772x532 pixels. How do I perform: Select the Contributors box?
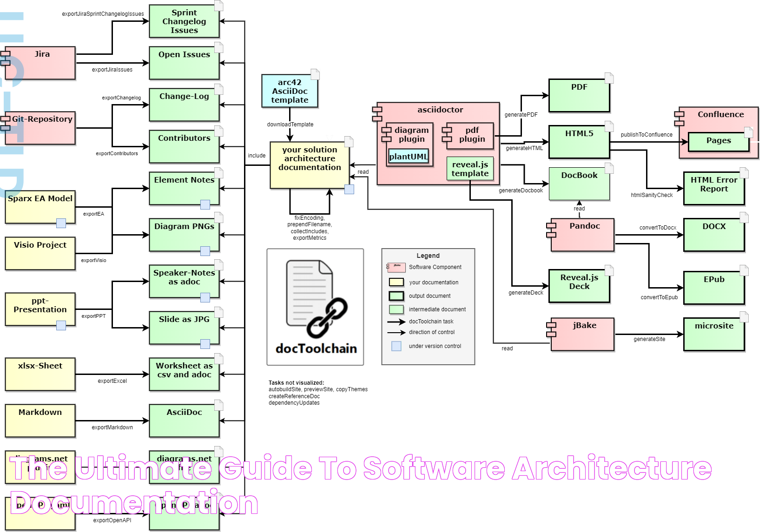pyautogui.click(x=184, y=147)
